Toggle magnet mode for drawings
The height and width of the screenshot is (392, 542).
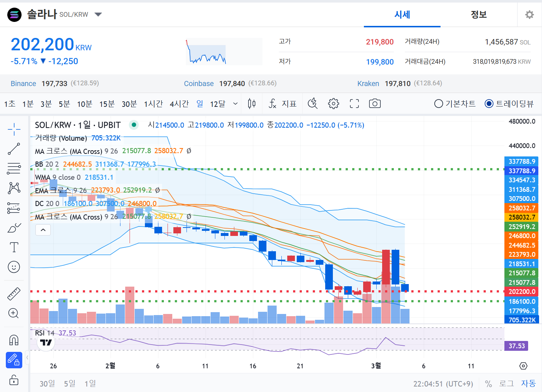coord(14,340)
